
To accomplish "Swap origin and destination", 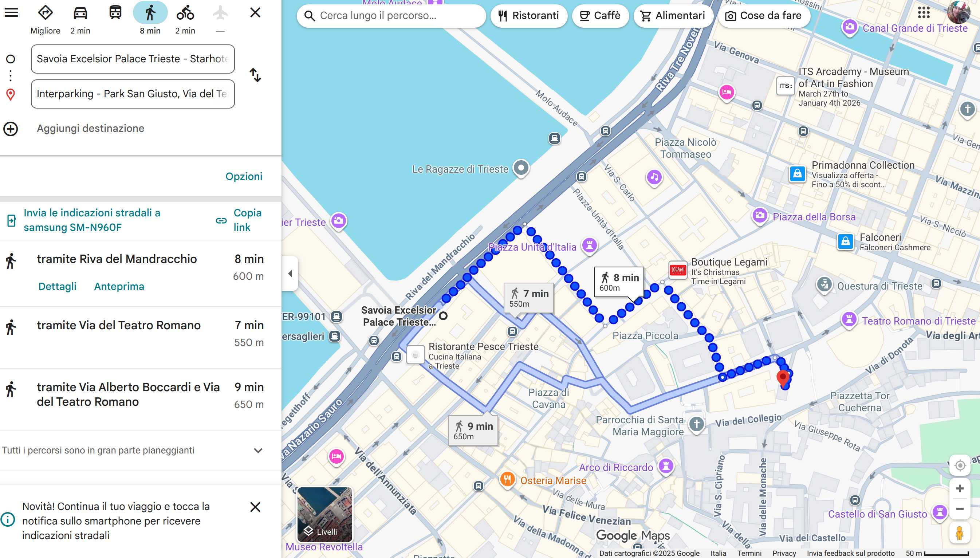I will (255, 75).
